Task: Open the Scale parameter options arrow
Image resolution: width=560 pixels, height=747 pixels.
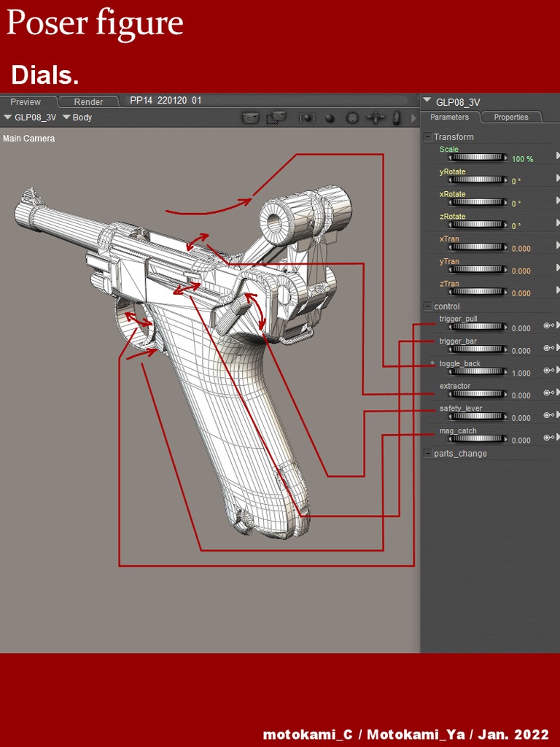Action: pos(558,155)
